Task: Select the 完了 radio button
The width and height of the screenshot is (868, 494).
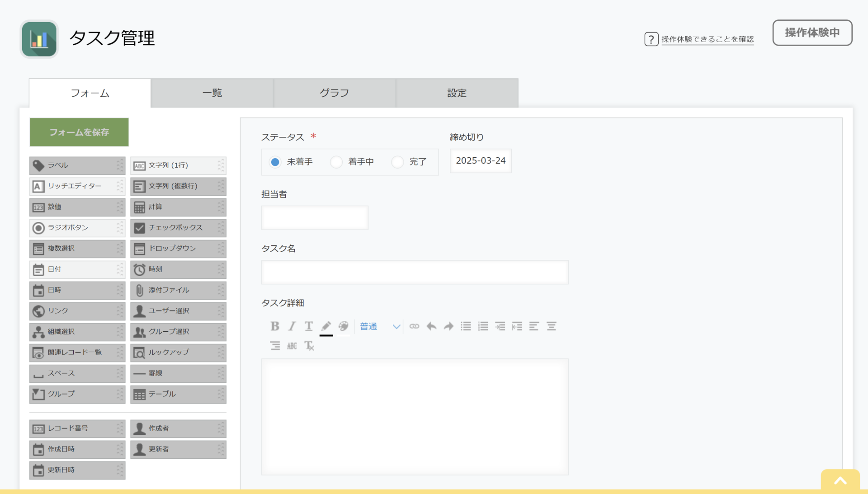Action: click(398, 162)
